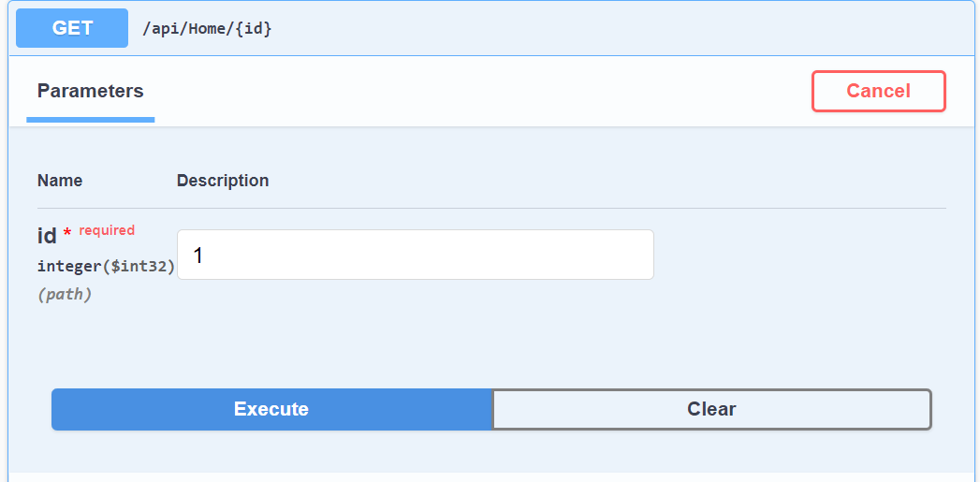The image size is (980, 482).
Task: Select the integer($int32) type text
Action: pyautogui.click(x=107, y=267)
